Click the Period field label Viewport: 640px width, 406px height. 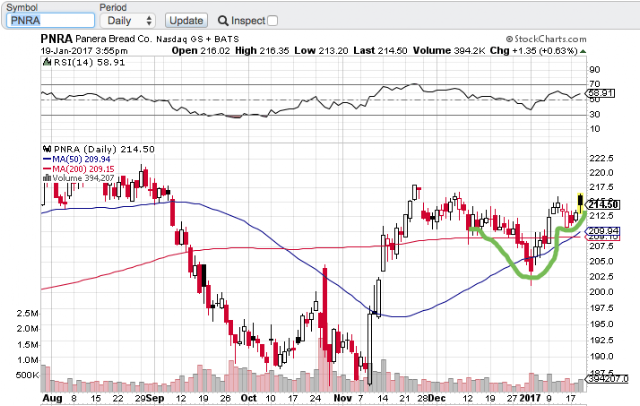click(x=113, y=7)
